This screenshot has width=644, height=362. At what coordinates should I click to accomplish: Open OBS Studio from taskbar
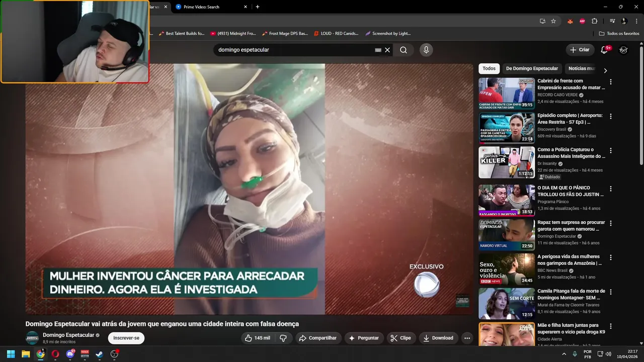[114, 354]
